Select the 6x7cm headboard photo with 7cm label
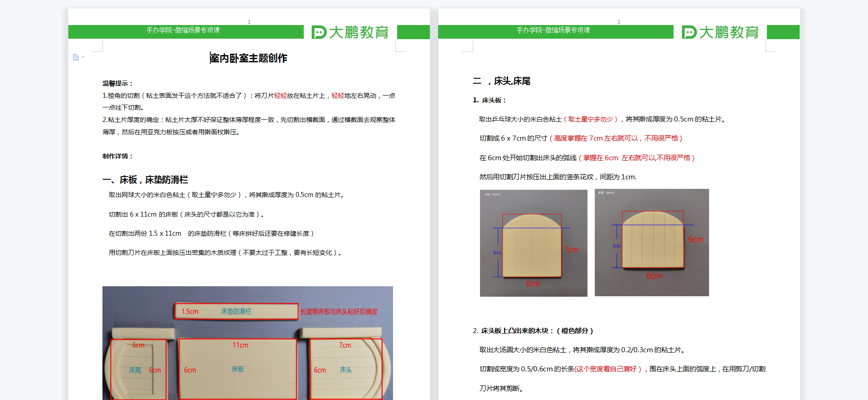The height and width of the screenshot is (400, 868). tap(533, 243)
